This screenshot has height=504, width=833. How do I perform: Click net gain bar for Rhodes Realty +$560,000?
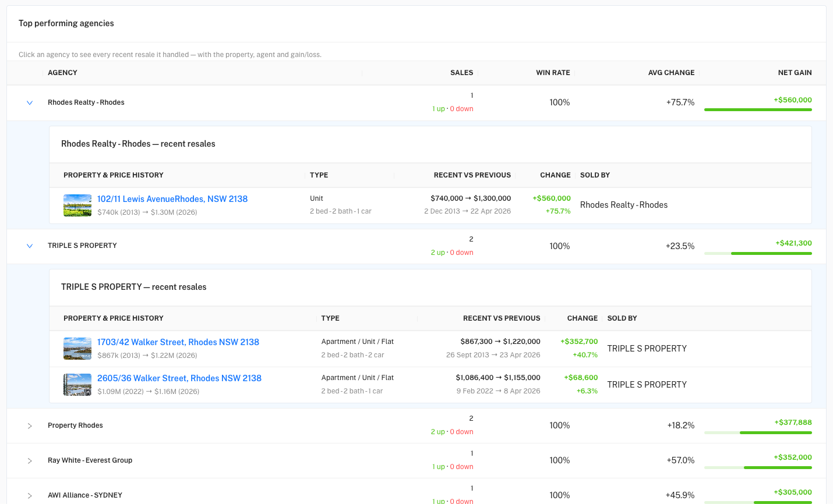758,109
